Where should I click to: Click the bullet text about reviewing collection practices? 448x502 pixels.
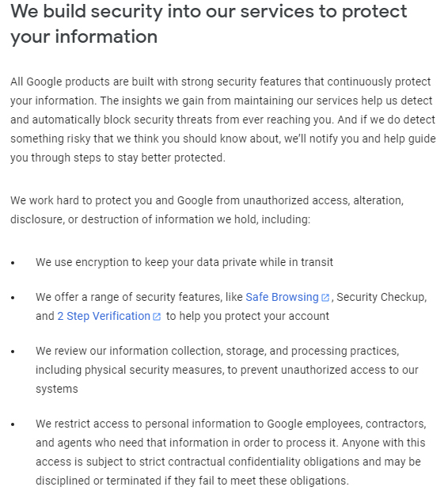pyautogui.click(x=227, y=370)
